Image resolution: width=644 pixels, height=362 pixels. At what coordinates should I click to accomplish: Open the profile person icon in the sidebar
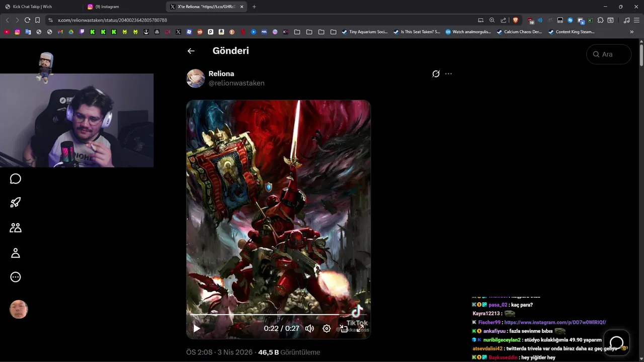(16, 253)
